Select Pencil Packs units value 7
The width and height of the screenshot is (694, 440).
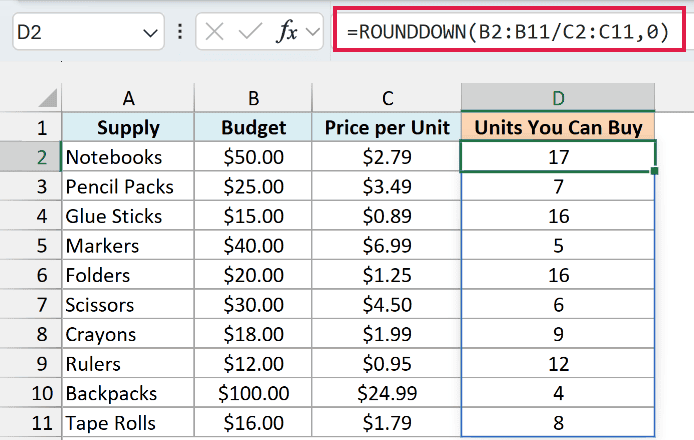click(x=558, y=186)
